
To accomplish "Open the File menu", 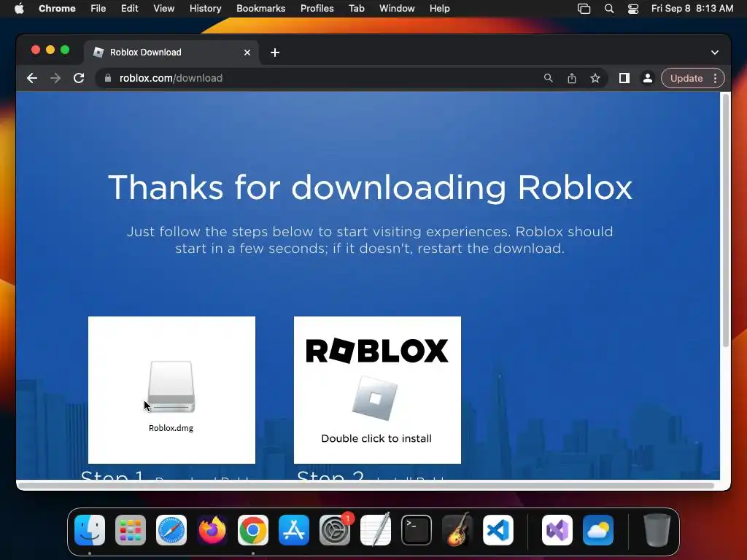I will (98, 9).
